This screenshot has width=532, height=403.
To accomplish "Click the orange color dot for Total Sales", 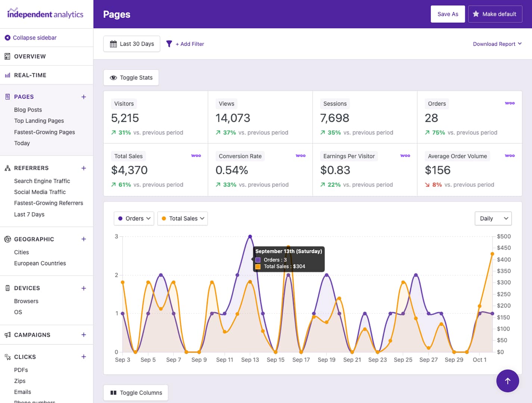I will coord(164,218).
